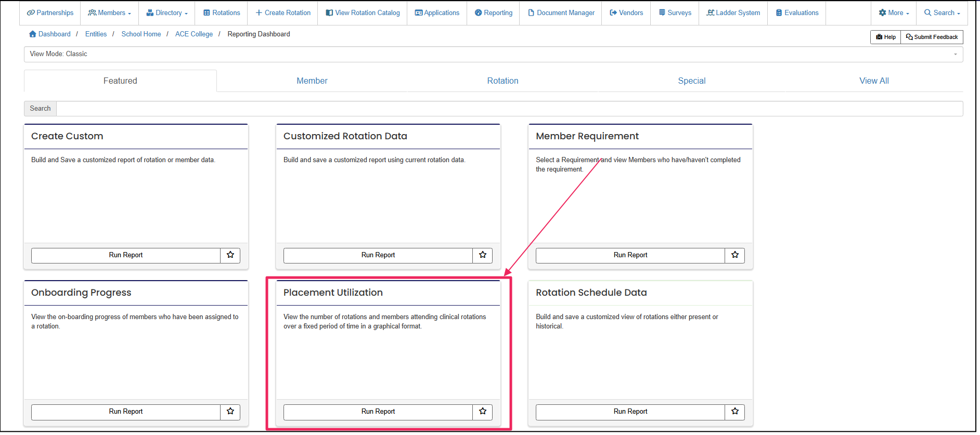Expand the navbar Search dropdown
Image resolution: width=980 pixels, height=435 pixels.
tap(942, 12)
